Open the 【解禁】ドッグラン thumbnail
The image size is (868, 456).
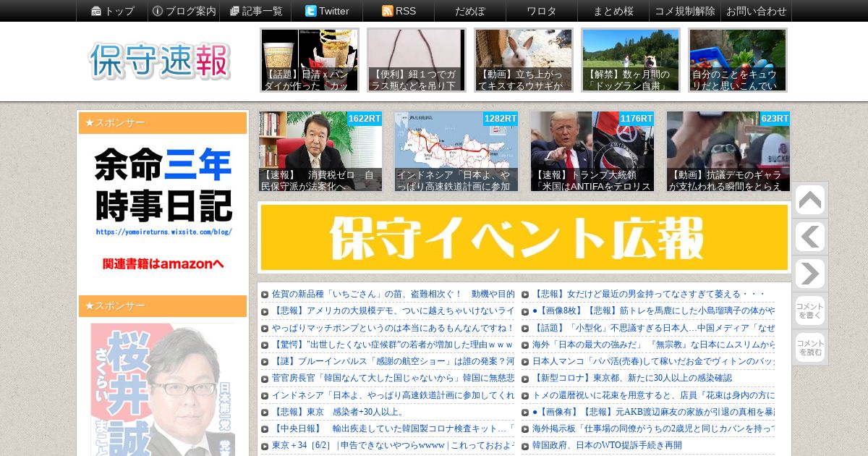(631, 60)
